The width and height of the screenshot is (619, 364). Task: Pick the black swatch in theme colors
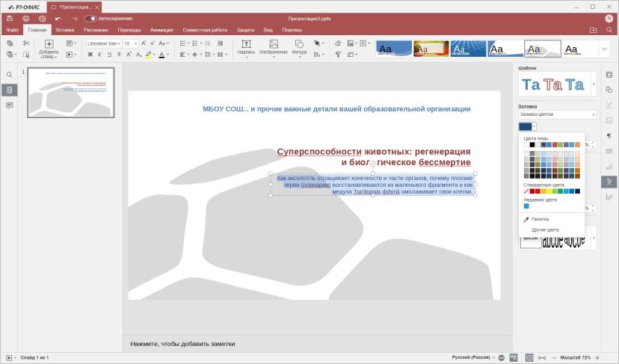[x=532, y=145]
